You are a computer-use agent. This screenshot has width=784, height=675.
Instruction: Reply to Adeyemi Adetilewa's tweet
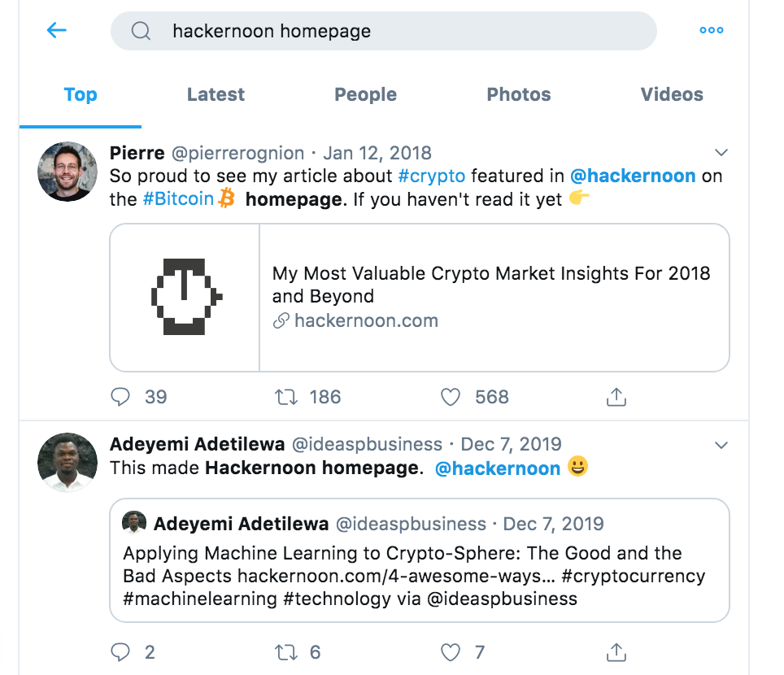coord(120,651)
